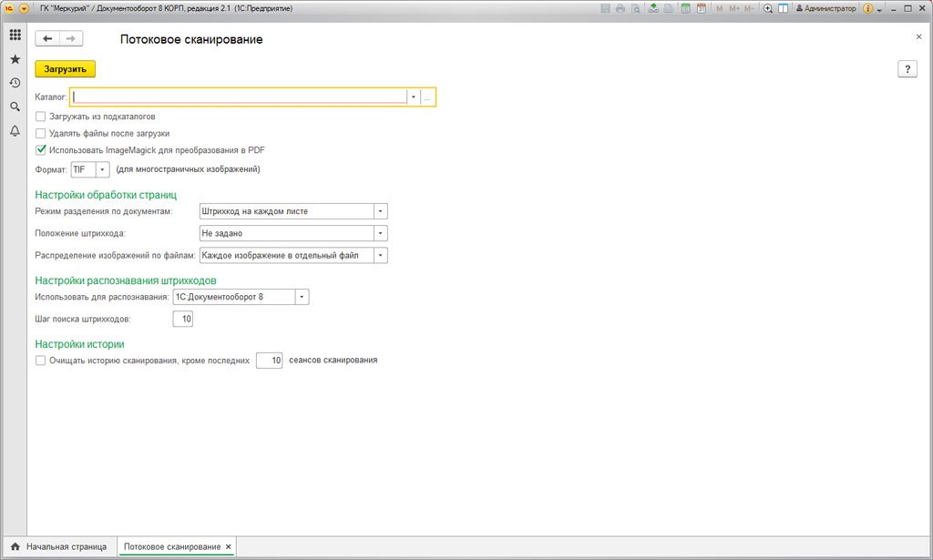Open help with question mark button

(907, 69)
